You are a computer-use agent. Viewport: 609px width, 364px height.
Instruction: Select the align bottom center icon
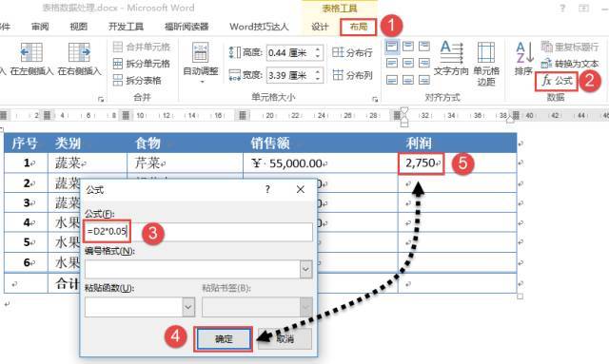click(x=408, y=80)
